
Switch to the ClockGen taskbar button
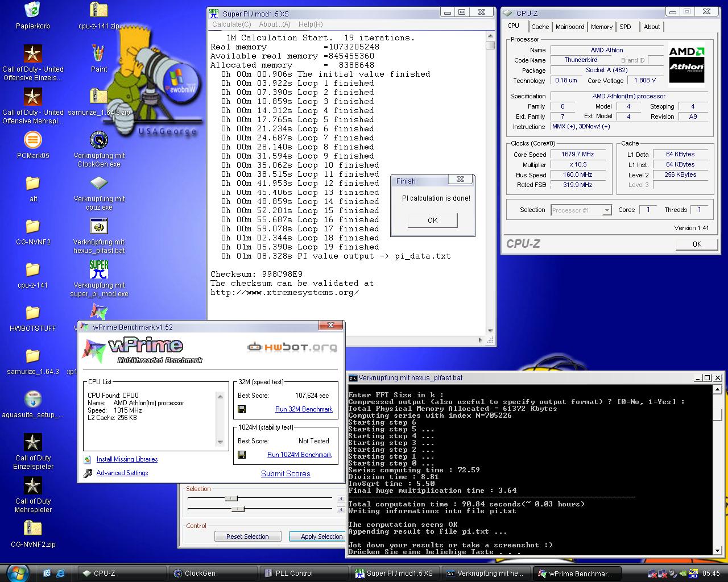pos(213,573)
